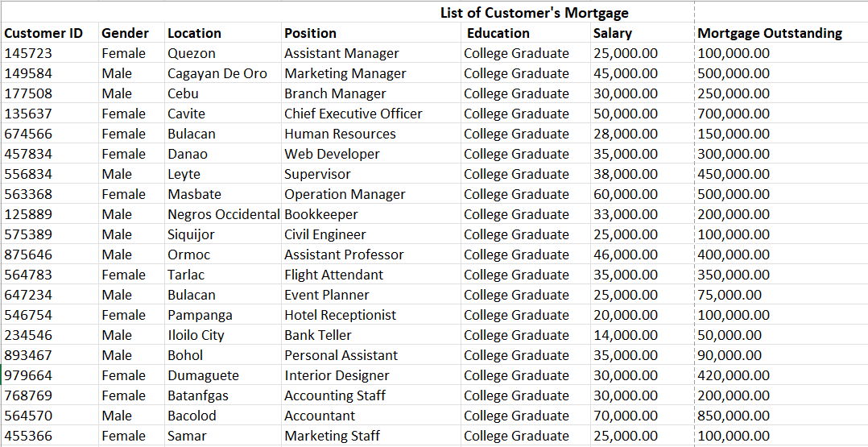
Task: Click the 'Cagayan De Oro' location cell
Action: [217, 73]
